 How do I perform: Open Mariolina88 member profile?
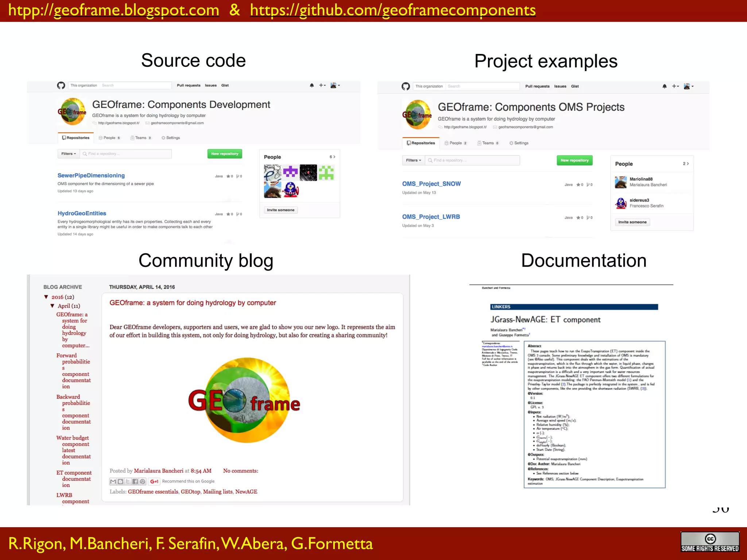641,179
